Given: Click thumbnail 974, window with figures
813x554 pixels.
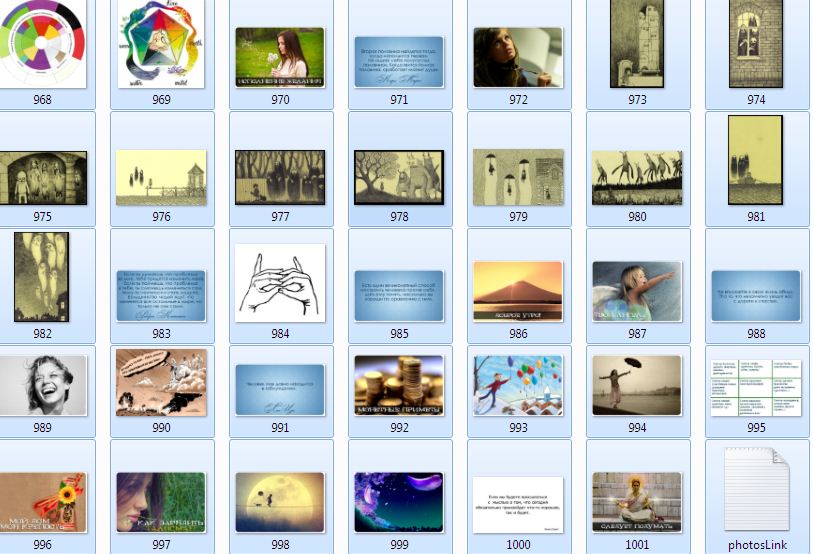Looking at the screenshot, I should click(x=756, y=44).
